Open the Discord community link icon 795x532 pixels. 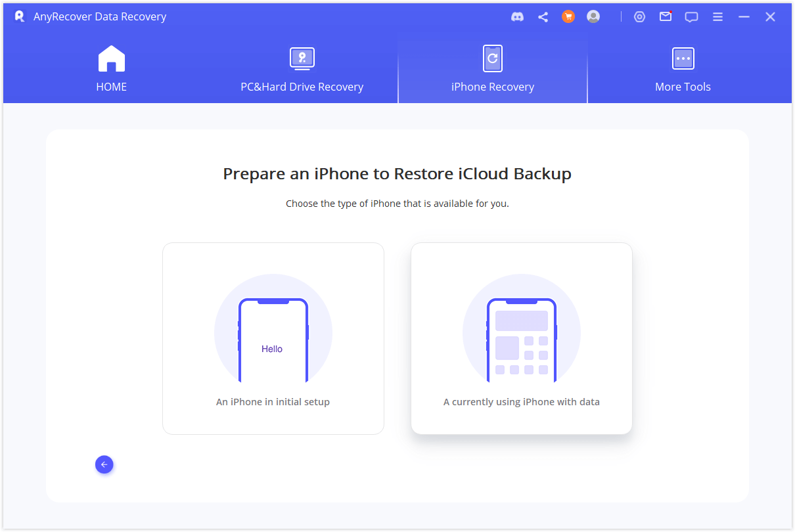click(517, 17)
